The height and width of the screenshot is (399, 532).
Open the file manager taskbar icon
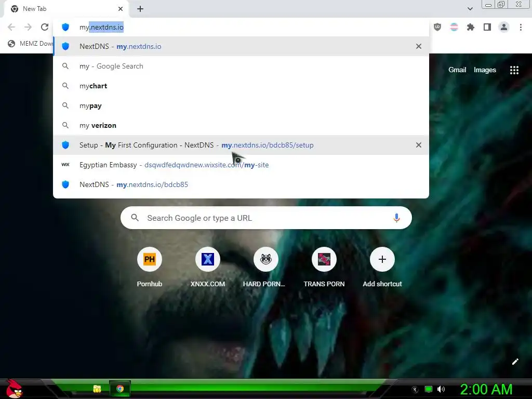[97, 389]
